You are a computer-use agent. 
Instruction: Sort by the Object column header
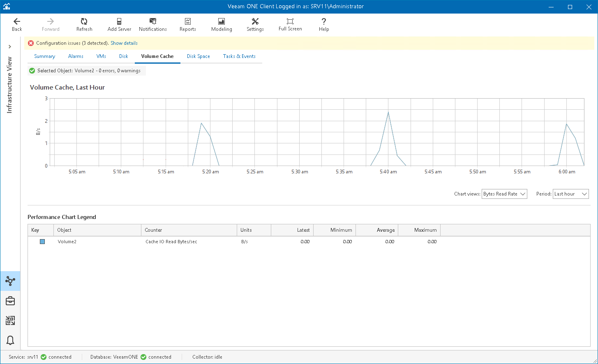(x=97, y=230)
